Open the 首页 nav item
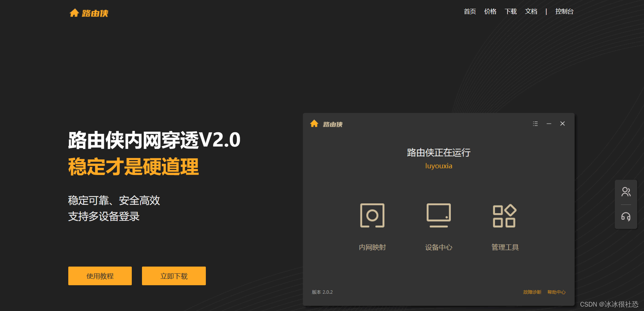This screenshot has height=311, width=644. tap(470, 12)
